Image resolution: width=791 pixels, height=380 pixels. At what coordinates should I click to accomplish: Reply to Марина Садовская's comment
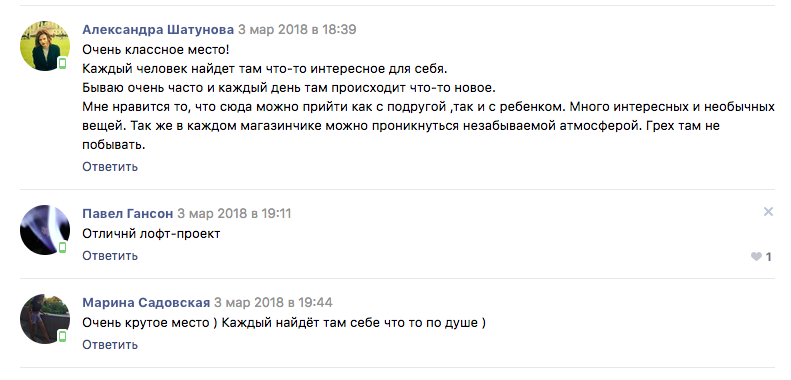point(110,345)
